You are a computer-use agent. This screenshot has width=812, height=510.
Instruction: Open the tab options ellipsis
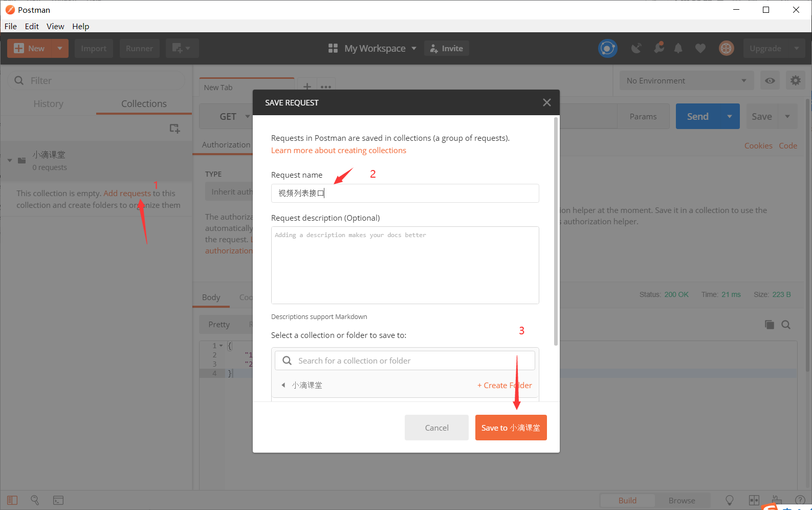(326, 87)
